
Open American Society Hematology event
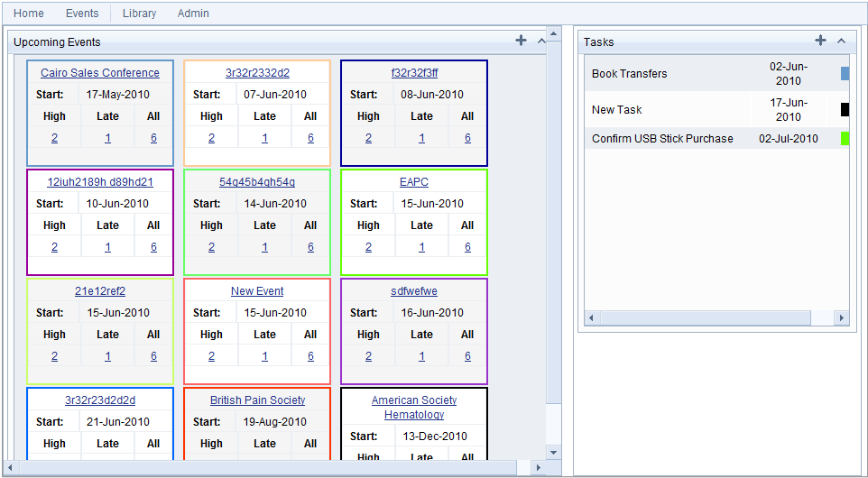[414, 407]
